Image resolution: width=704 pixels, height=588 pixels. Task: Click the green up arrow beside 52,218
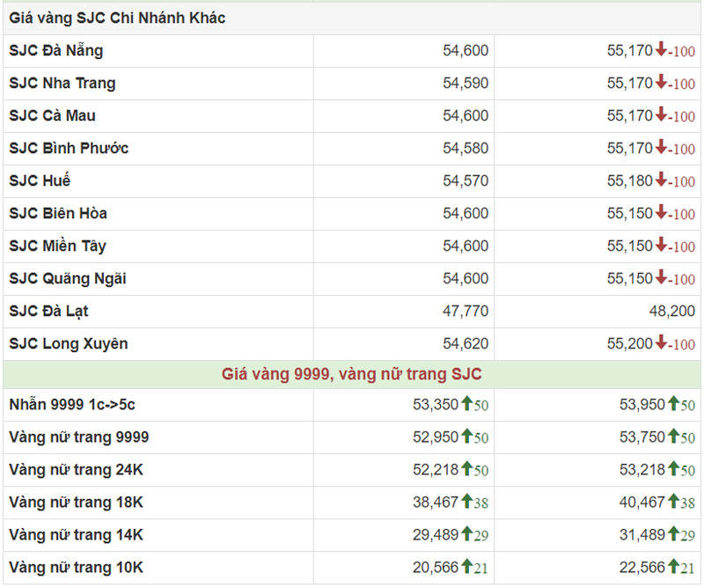[x=468, y=470]
